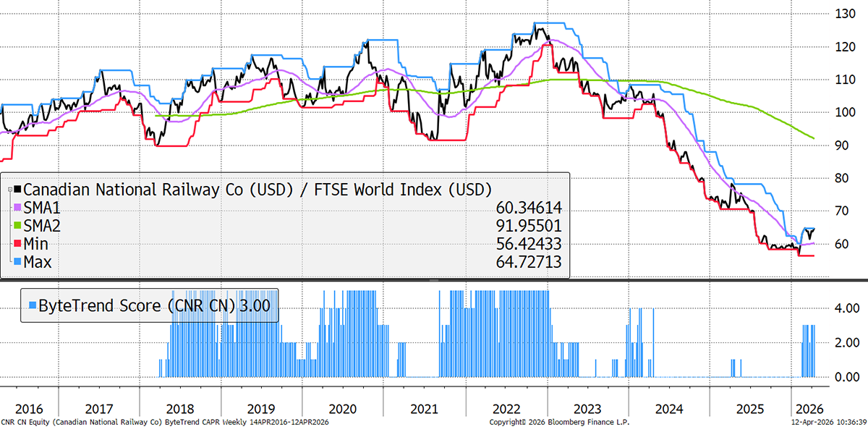Screen dimensions: 868x427
Task: Click the blue ByteTrend Score legend swatch
Action: coord(32,306)
